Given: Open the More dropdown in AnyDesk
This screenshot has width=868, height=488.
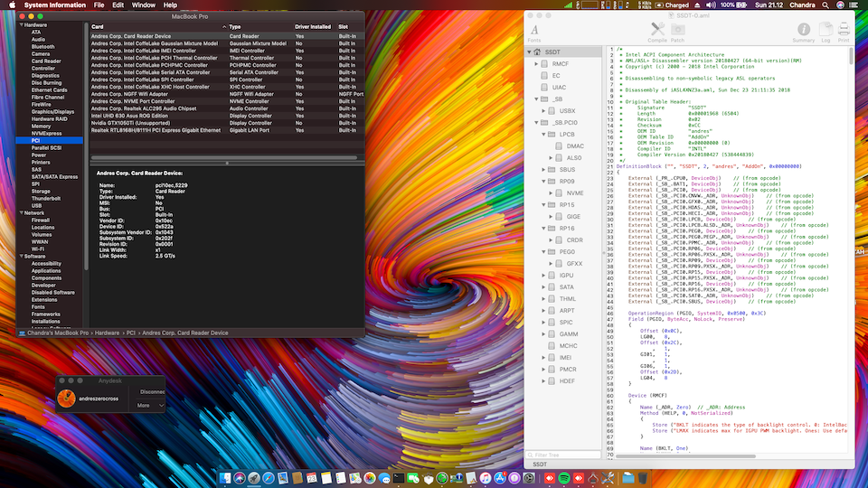Looking at the screenshot, I should click(147, 406).
